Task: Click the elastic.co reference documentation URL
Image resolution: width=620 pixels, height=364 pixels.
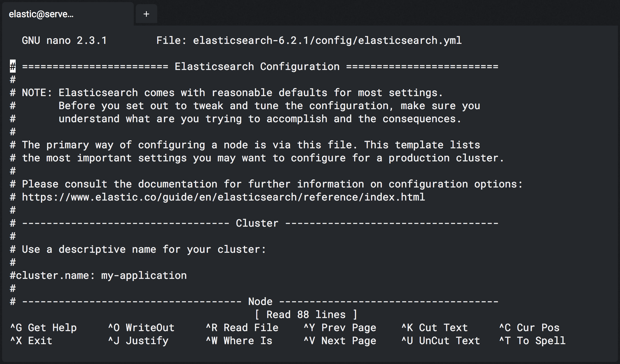Action: (224, 197)
